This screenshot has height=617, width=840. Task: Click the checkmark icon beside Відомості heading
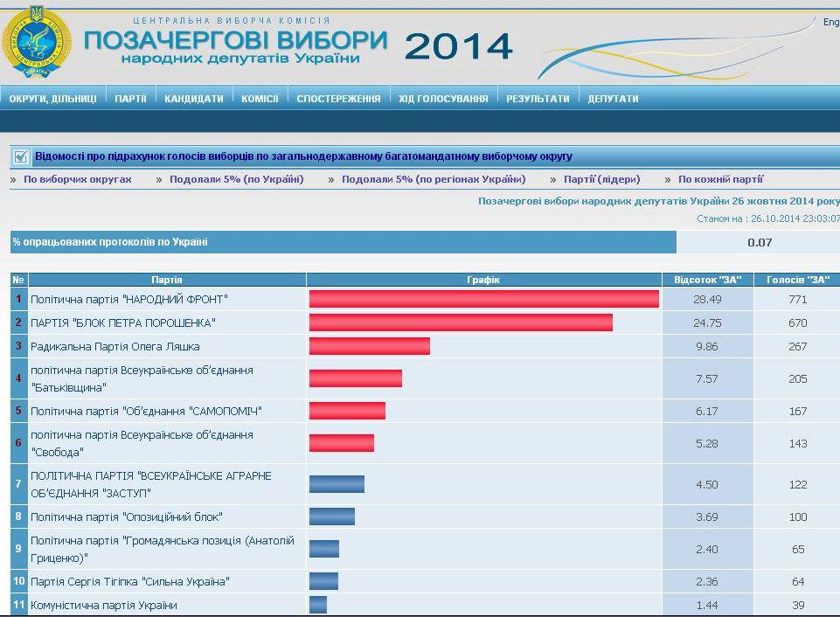pos(21,156)
